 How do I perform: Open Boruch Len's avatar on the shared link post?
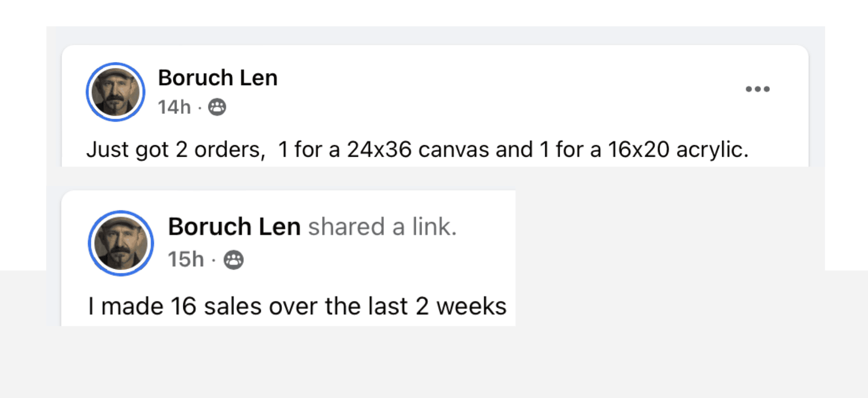(x=121, y=243)
